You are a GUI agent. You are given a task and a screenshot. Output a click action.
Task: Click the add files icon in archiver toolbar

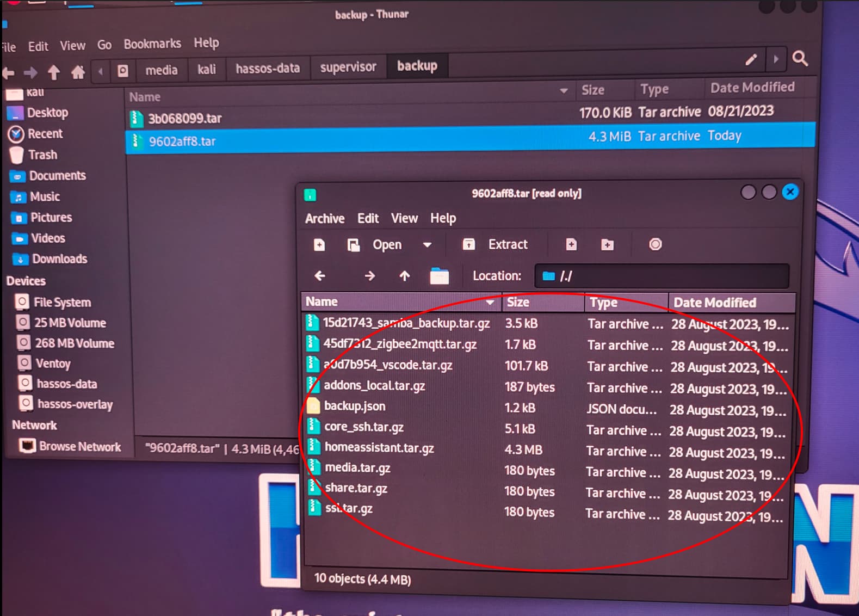coord(571,244)
